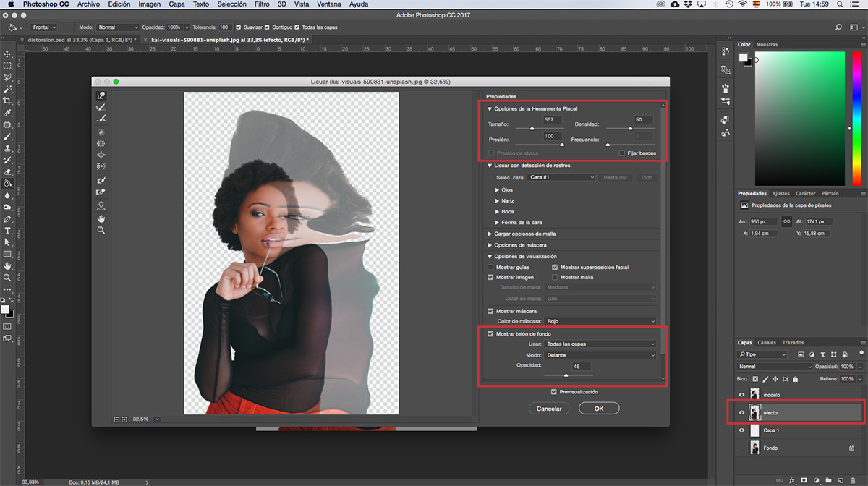Select the Zoom tool in Licuar dialog
This screenshot has width=868, height=486.
pyautogui.click(x=101, y=230)
